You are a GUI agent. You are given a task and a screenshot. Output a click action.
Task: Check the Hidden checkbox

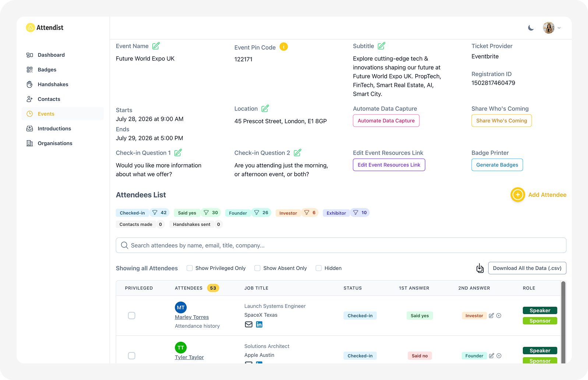(x=319, y=268)
